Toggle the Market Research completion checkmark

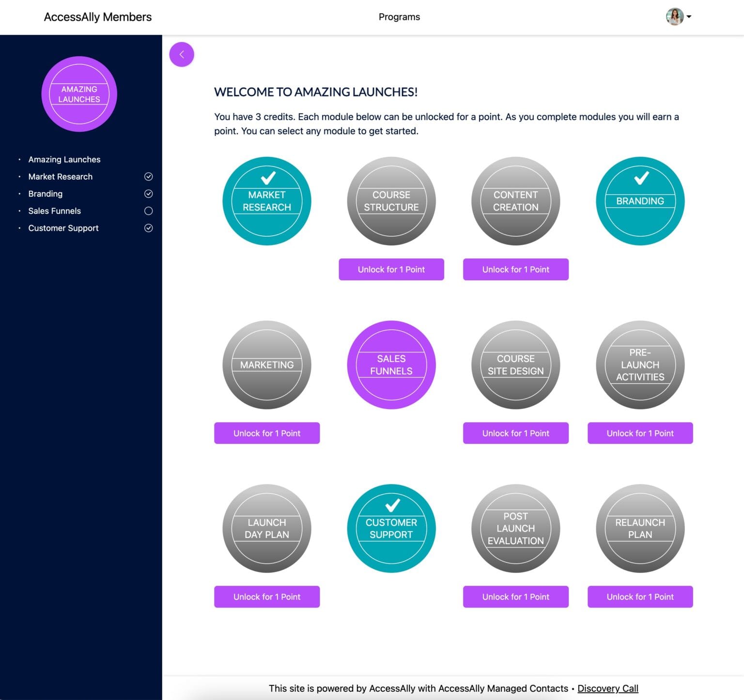click(x=149, y=176)
